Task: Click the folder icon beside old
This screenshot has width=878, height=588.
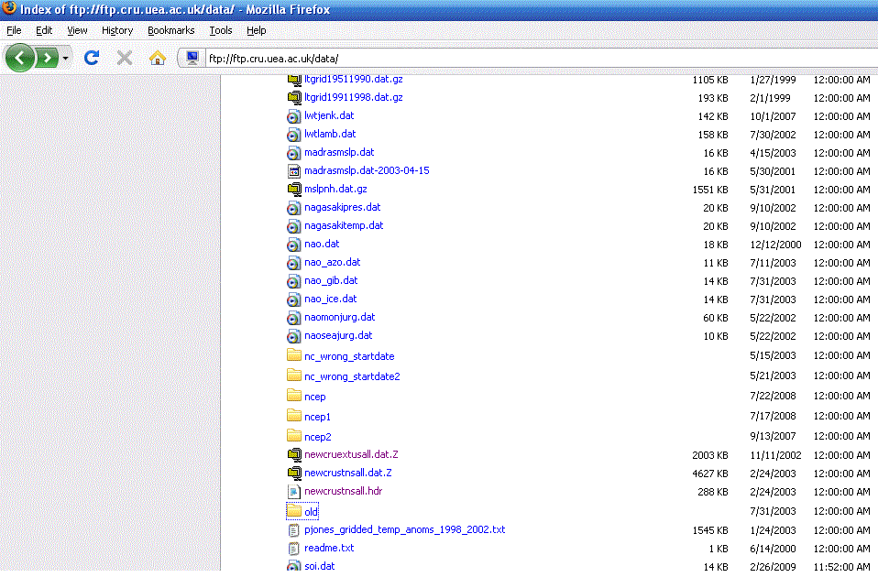Action: coord(294,511)
